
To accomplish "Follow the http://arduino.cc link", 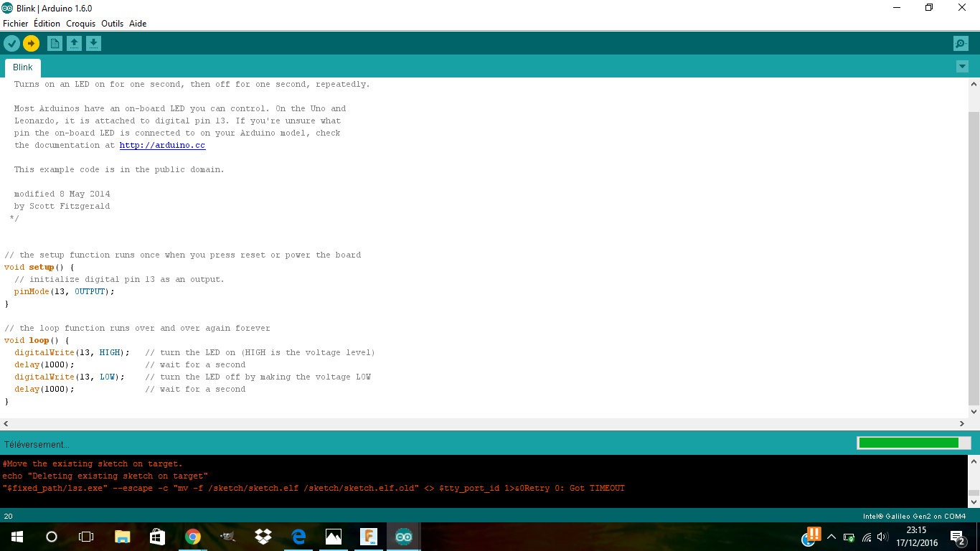I will point(162,145).
